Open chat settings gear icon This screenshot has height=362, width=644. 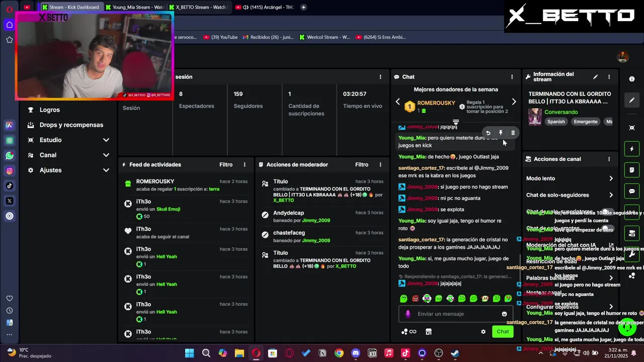pyautogui.click(x=484, y=331)
